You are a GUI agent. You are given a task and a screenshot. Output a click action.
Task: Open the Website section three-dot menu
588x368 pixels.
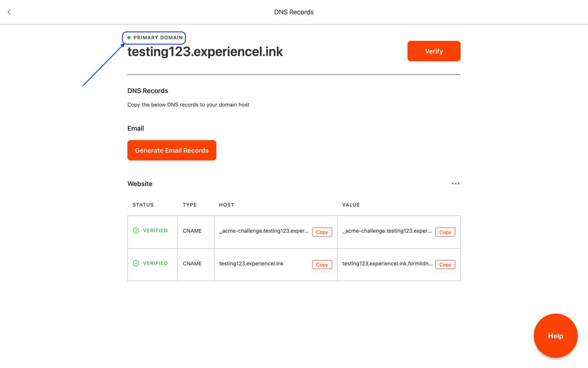point(455,184)
